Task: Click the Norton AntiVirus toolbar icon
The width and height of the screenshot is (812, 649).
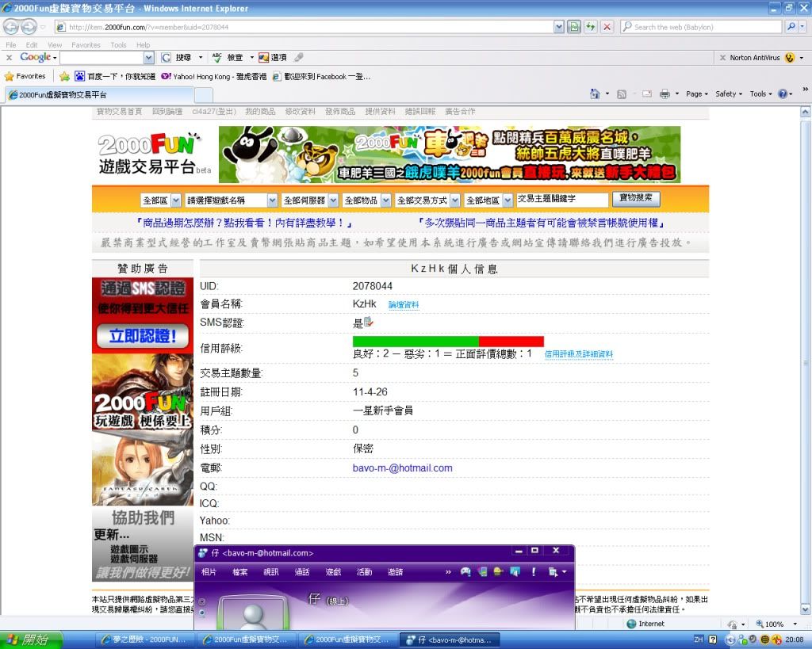Action: pyautogui.click(x=789, y=58)
